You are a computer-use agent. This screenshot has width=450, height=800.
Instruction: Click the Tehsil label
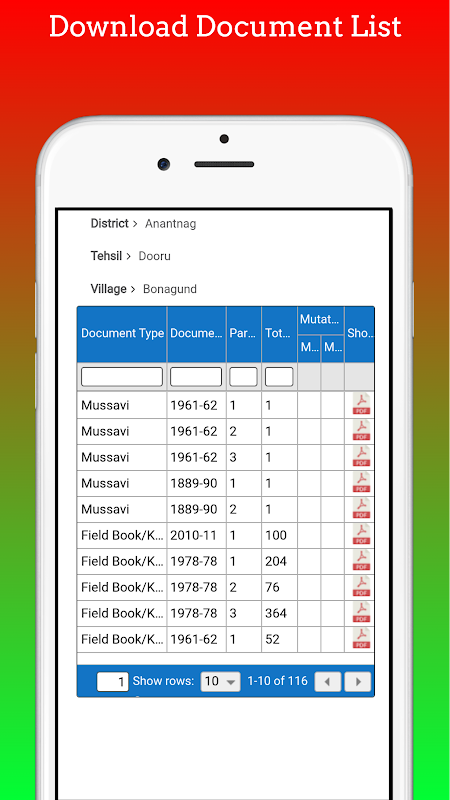coord(107,256)
